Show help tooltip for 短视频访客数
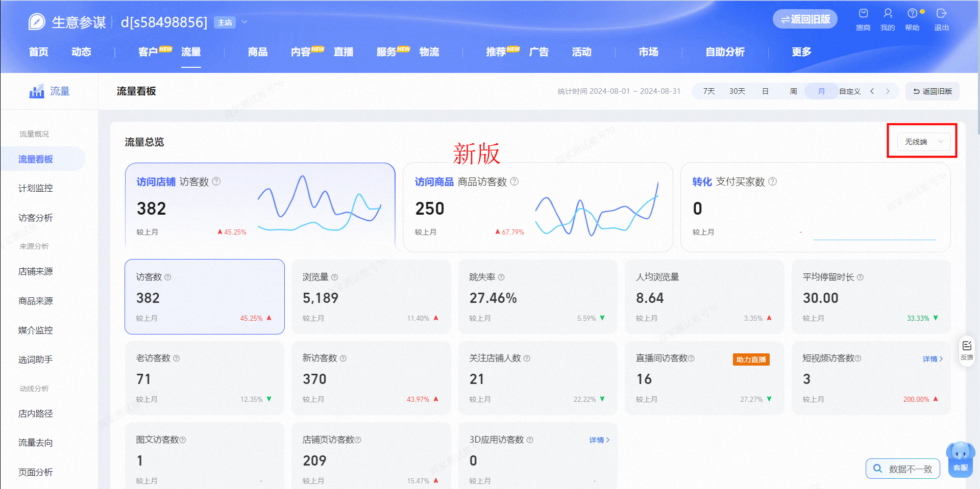Viewport: 980px width, 489px height. pyautogui.click(x=858, y=358)
